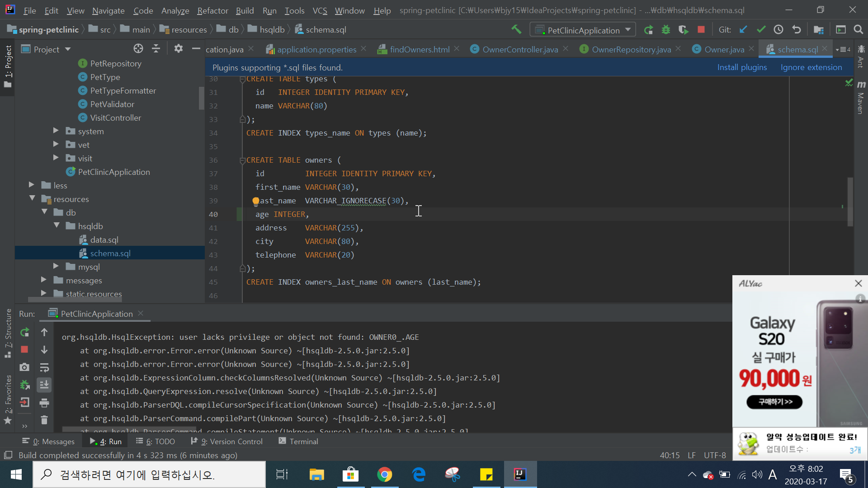Collapse the hsqldb folder

click(57, 226)
